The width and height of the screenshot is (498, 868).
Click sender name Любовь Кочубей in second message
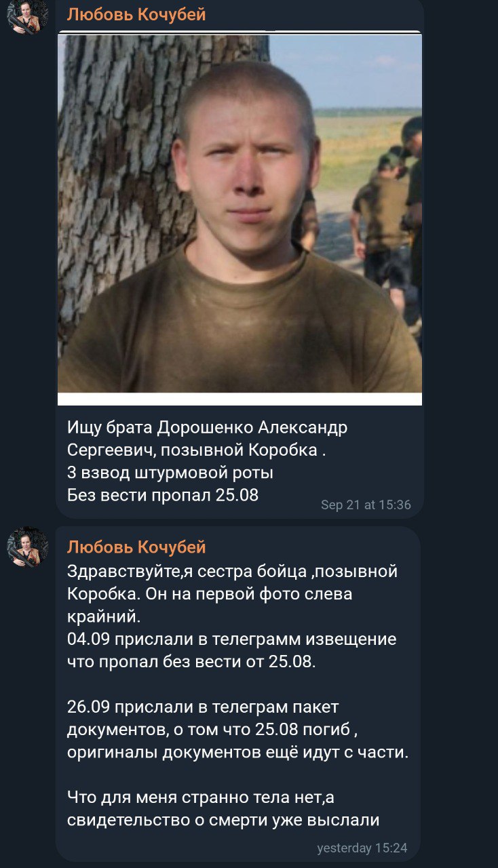pos(136,547)
